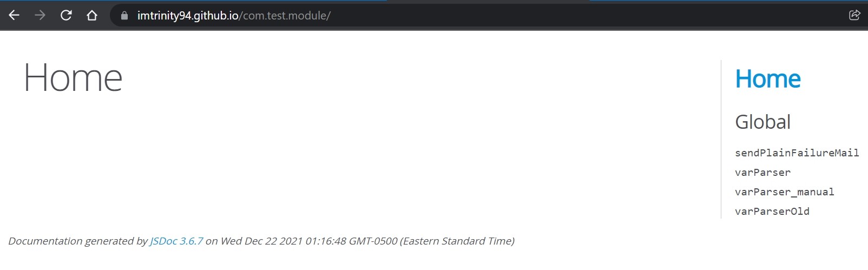This screenshot has width=868, height=270.
Task: Open the varParser global entry
Action: pyautogui.click(x=762, y=173)
